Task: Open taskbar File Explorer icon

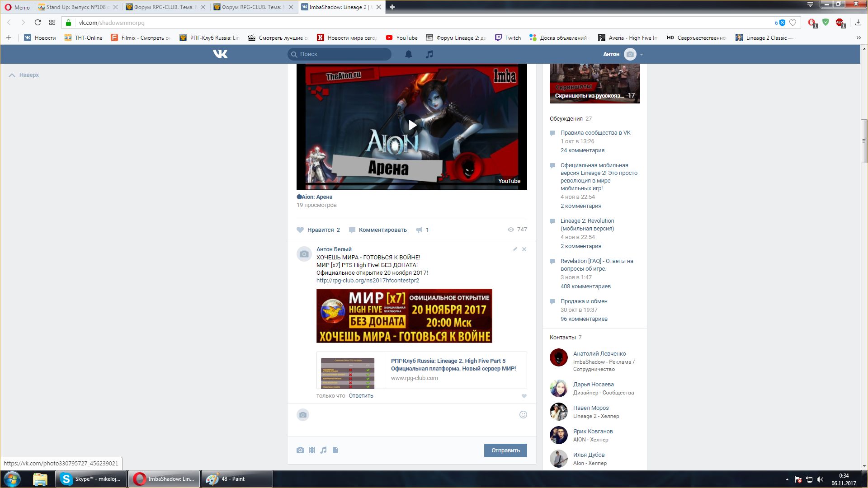Action: coord(40,479)
